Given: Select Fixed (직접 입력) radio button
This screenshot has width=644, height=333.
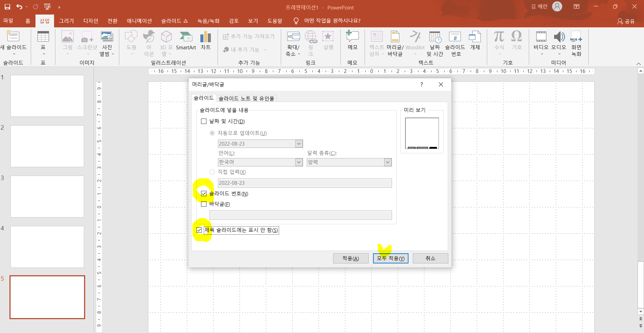Looking at the screenshot, I should pyautogui.click(x=212, y=172).
